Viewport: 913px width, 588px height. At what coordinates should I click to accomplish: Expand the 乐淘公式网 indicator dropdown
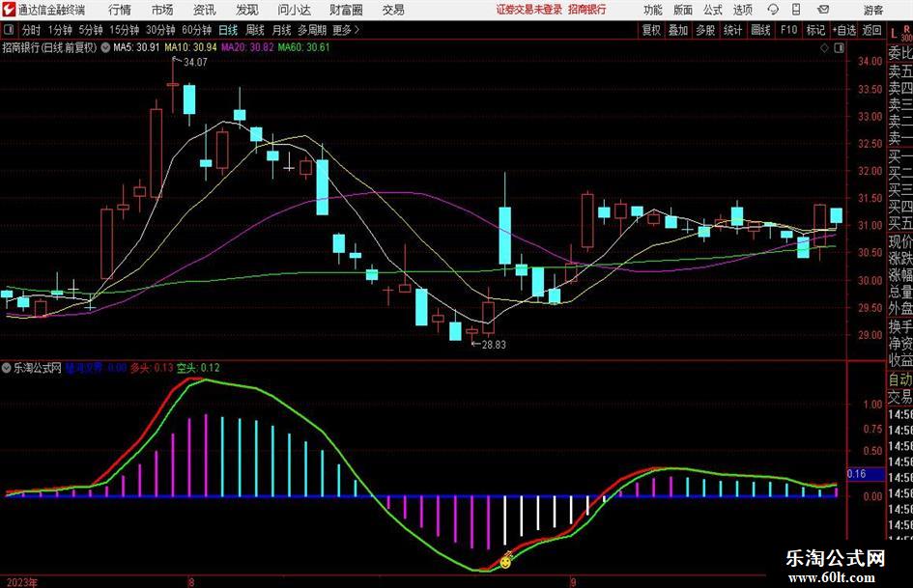pyautogui.click(x=7, y=368)
